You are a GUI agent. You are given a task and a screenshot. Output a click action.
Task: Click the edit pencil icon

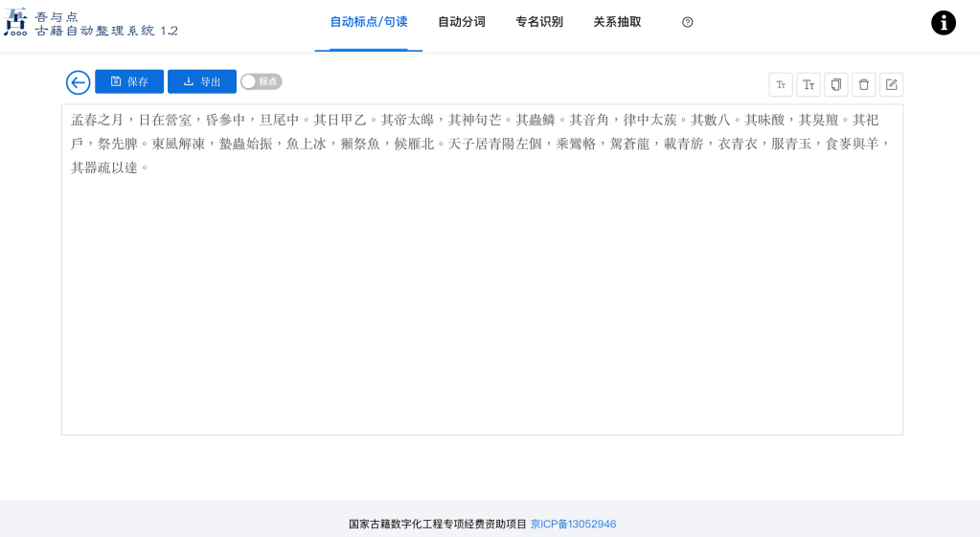[892, 85]
